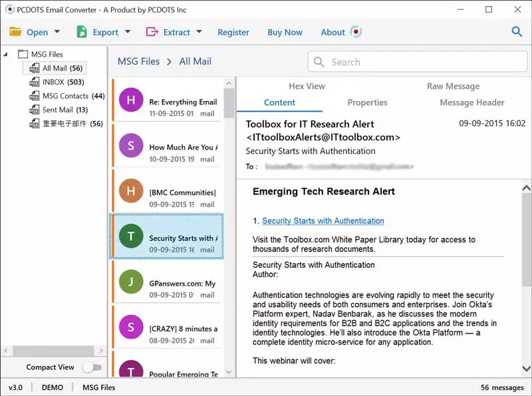Click the Open folder icon

15,32
